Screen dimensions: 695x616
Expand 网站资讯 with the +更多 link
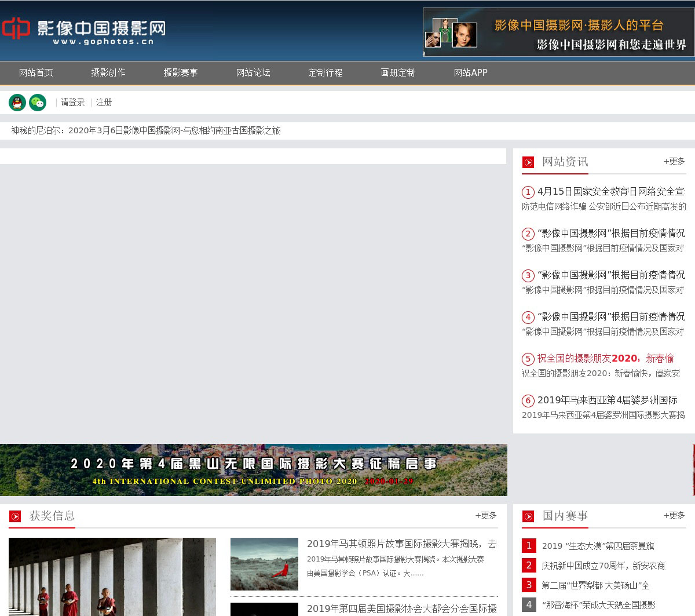[674, 162]
